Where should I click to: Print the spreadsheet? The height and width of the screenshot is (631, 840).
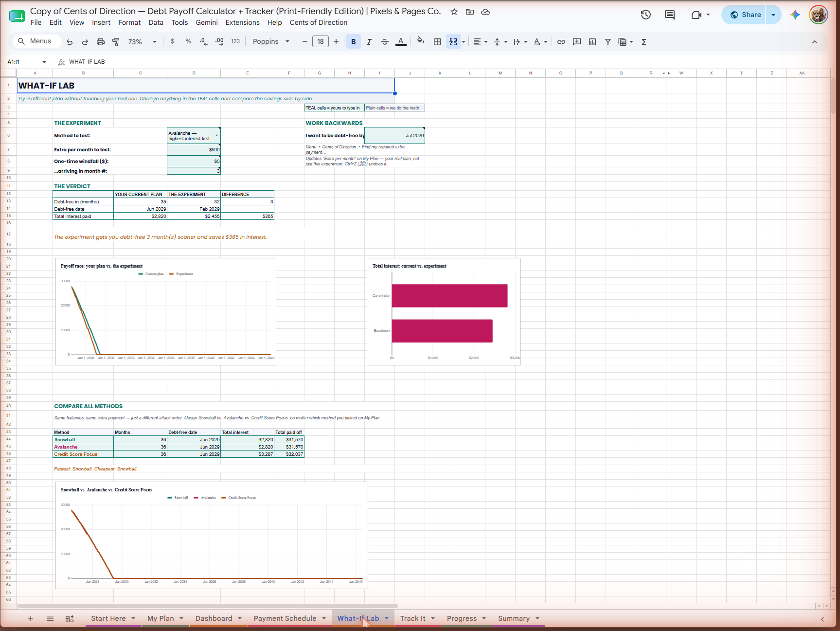(x=101, y=42)
